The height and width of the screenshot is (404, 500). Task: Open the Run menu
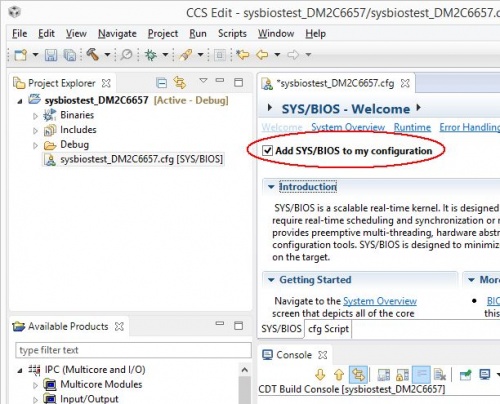click(198, 34)
